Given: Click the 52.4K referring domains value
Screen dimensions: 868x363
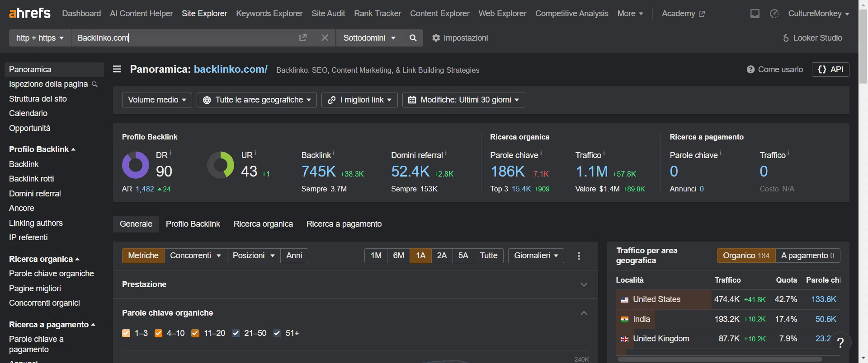Looking at the screenshot, I should (410, 172).
